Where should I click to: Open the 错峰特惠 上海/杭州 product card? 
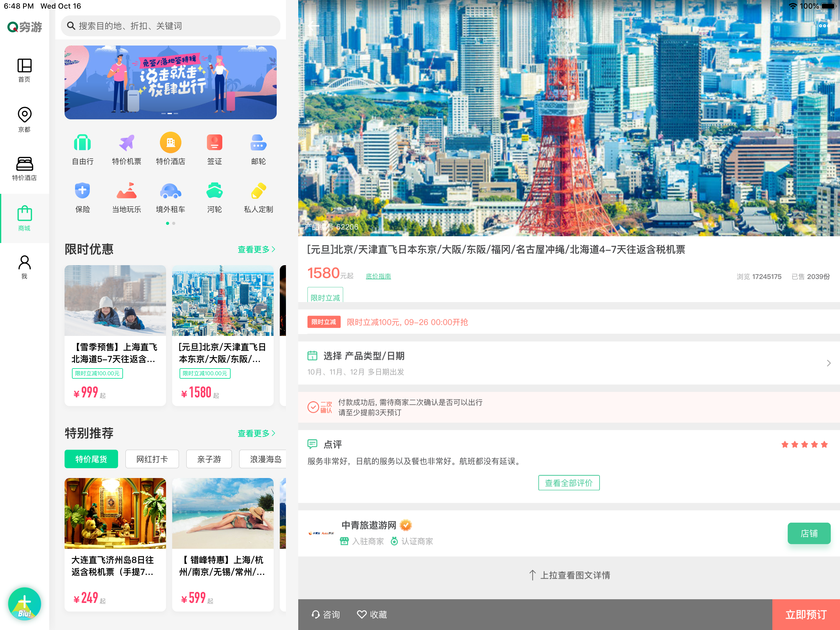click(x=223, y=544)
